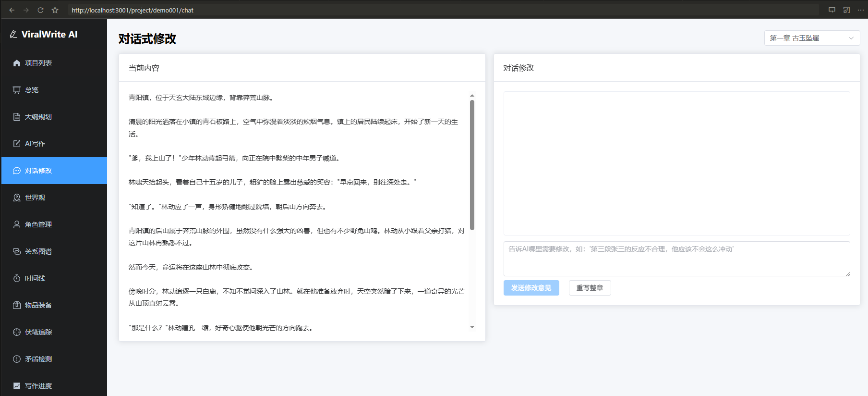Open 物品装备 from the sidebar
Screen dimensions: 868x396
pos(54,305)
